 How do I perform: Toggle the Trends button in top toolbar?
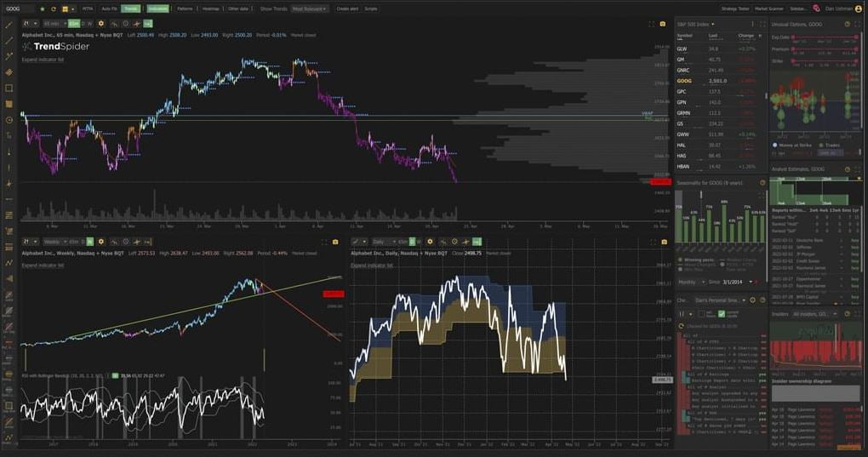131,9
